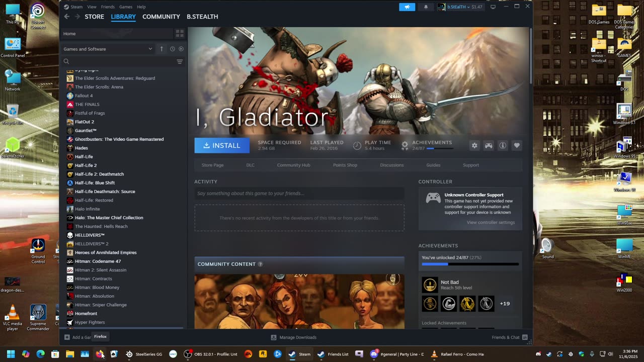Open Firefox from the taskbar

100,354
